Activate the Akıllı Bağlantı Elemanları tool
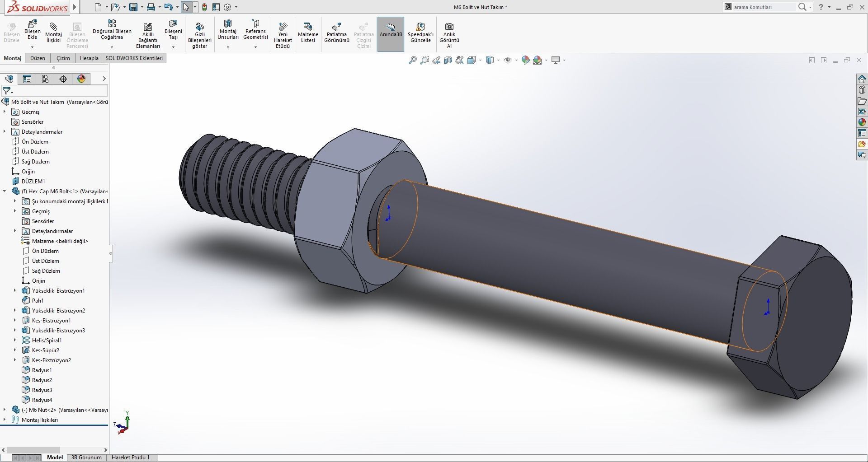 tap(148, 34)
